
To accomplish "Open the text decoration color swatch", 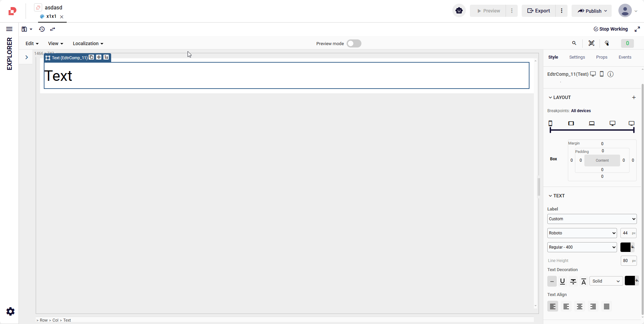I will [630, 281].
